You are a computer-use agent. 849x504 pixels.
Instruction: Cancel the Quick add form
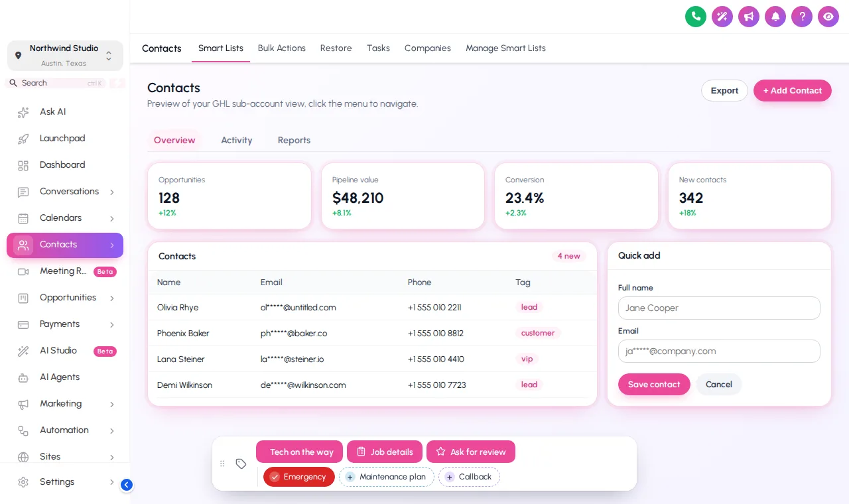pyautogui.click(x=719, y=385)
